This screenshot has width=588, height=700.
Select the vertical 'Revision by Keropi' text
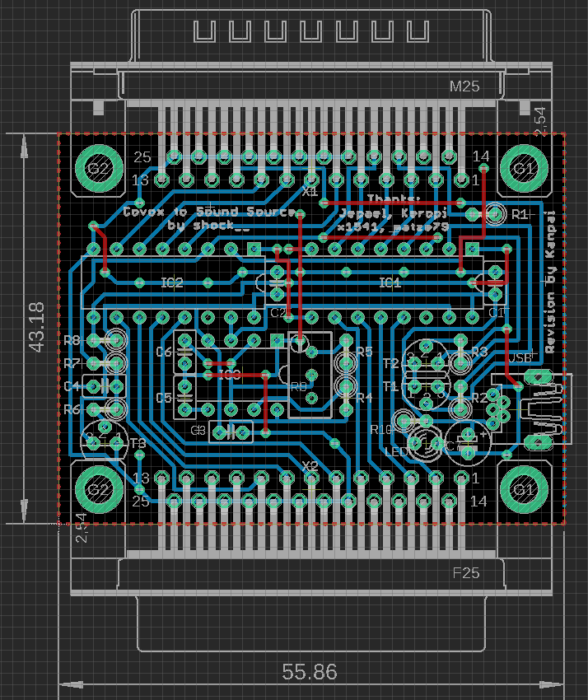tap(550, 282)
